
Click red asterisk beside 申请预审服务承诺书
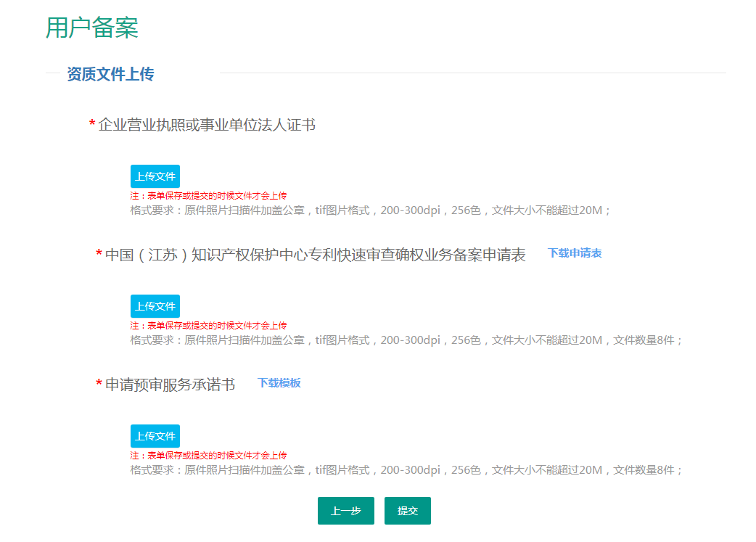[99, 384]
